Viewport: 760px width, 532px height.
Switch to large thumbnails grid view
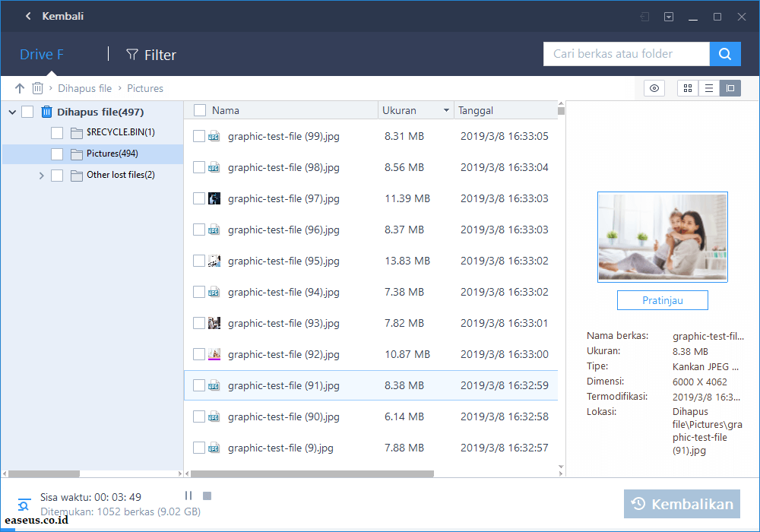(688, 88)
